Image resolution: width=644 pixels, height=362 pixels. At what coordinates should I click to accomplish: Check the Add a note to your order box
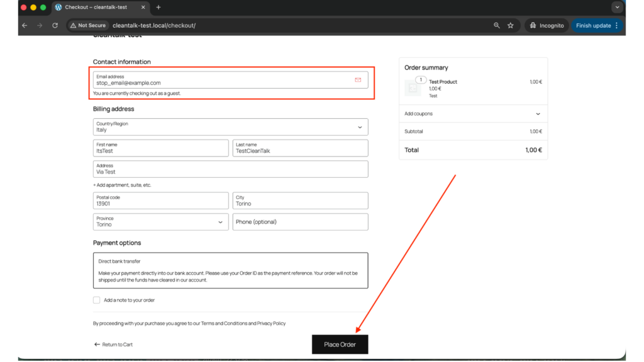96,300
